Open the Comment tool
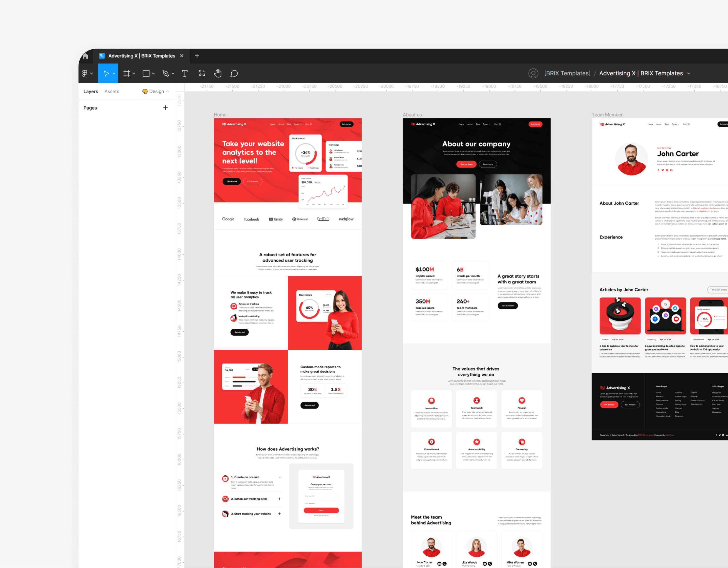Image resolution: width=728 pixels, height=568 pixels. click(234, 73)
